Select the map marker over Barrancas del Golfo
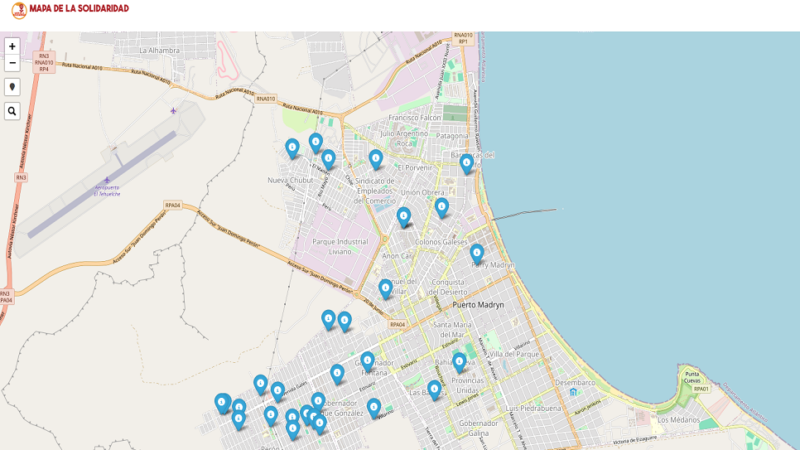Viewport: 800px width, 450px height. 466,164
